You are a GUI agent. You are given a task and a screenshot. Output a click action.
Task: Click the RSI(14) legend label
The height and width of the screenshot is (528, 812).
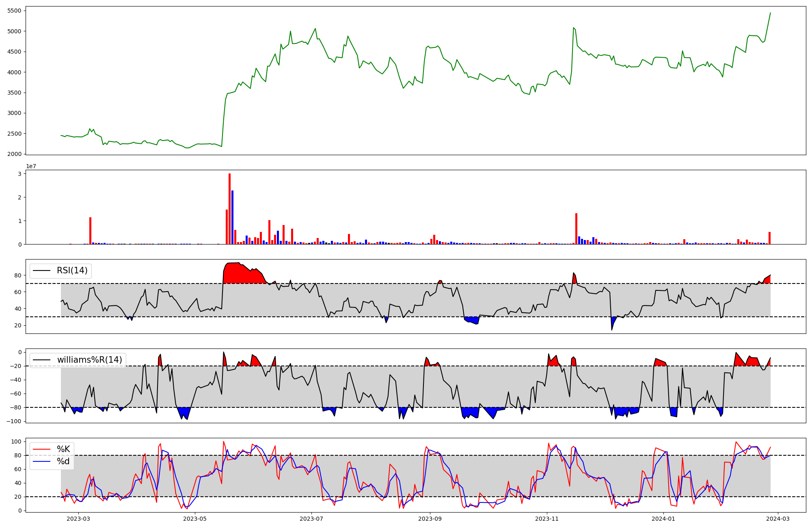72,270
